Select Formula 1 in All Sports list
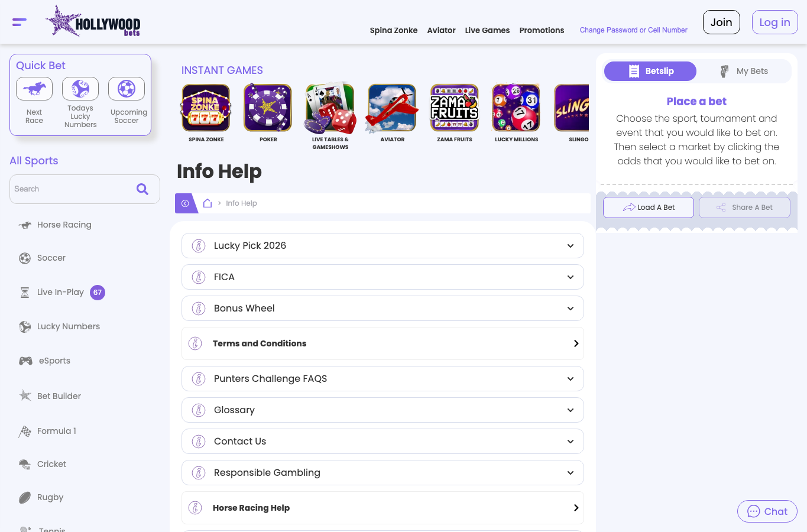 (57, 432)
